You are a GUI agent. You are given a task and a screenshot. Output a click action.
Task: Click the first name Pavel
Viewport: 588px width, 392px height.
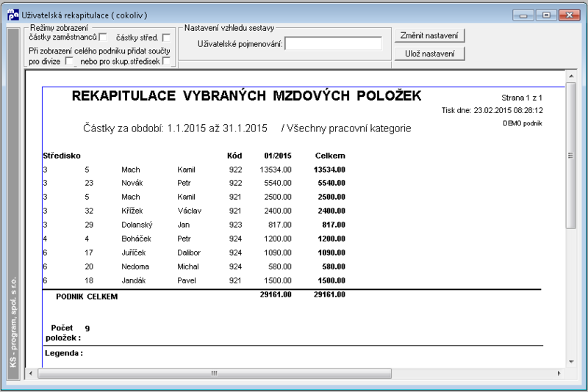[187, 280]
